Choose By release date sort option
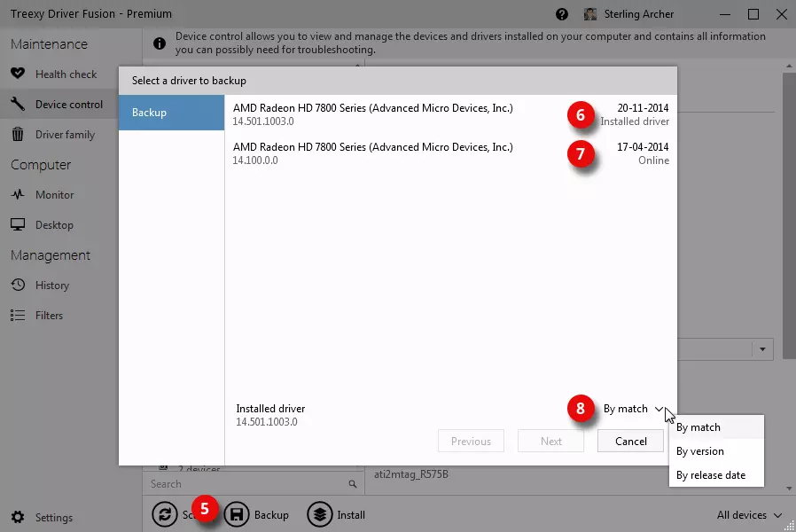This screenshot has height=532, width=796. pyautogui.click(x=716, y=475)
